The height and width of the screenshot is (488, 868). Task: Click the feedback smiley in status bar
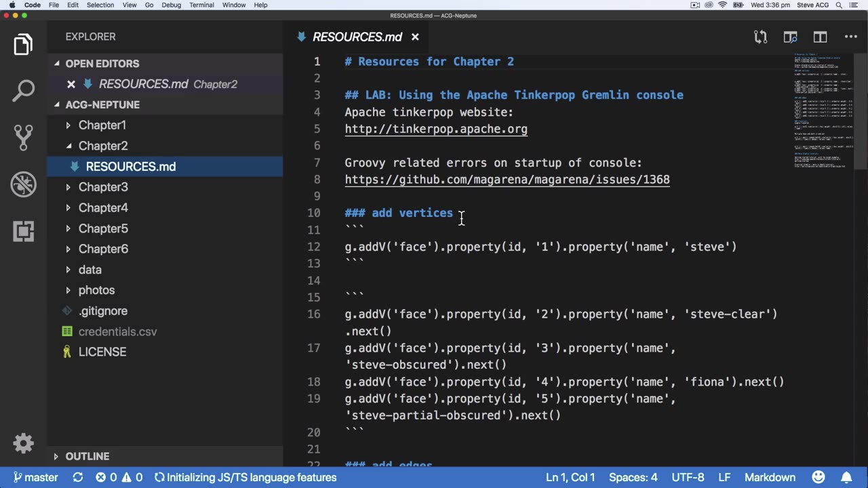pyautogui.click(x=818, y=477)
